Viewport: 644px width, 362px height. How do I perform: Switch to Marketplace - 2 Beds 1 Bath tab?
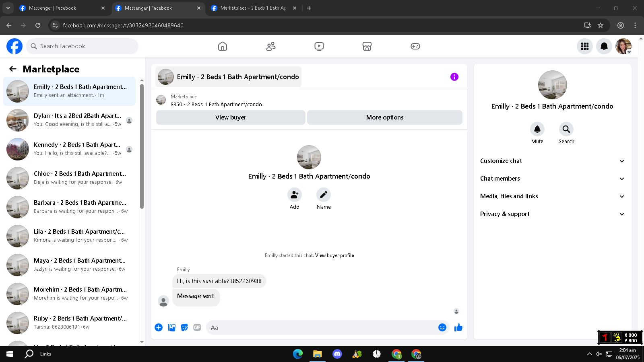[x=254, y=8]
